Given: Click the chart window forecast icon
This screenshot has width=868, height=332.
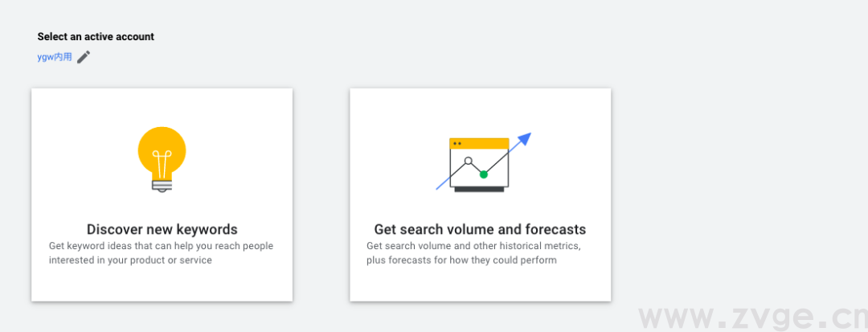Looking at the screenshot, I should (479, 163).
